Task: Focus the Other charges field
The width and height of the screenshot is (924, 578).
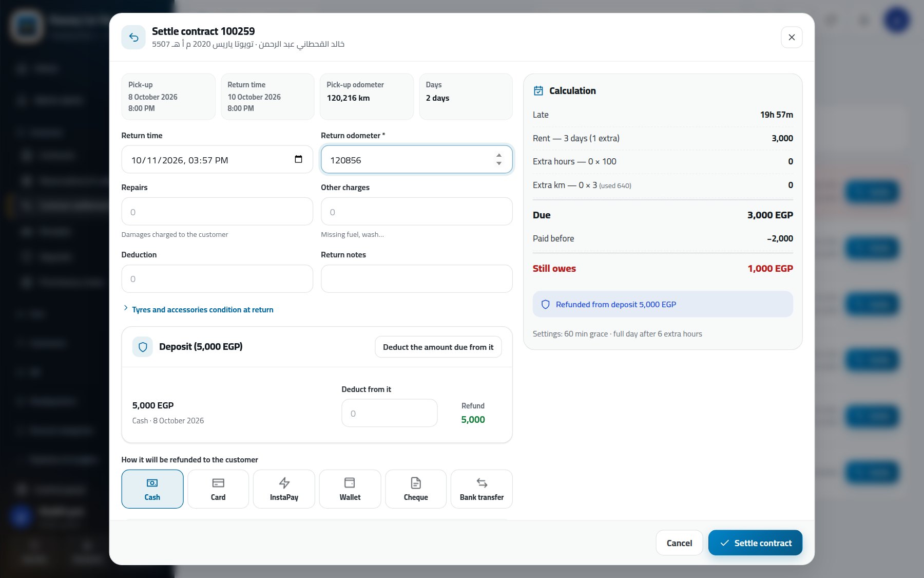Action: tap(416, 212)
